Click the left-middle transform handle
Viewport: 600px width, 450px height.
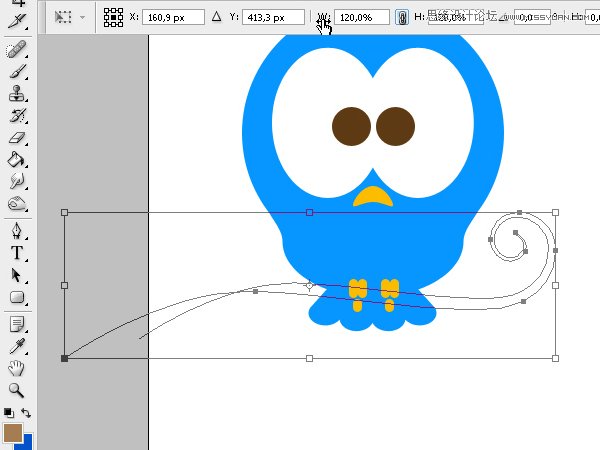(64, 285)
